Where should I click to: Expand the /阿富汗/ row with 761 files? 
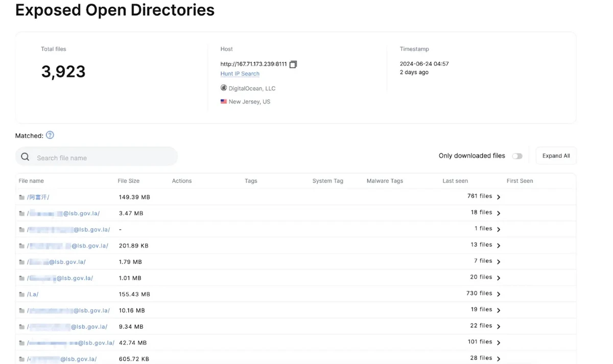[x=499, y=197]
